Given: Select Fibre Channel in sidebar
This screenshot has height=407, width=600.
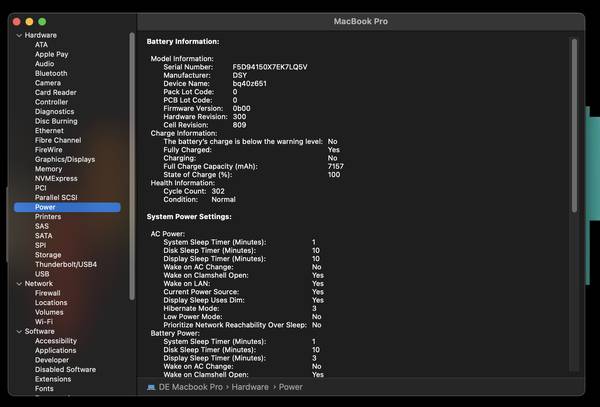Looking at the screenshot, I should [58, 140].
